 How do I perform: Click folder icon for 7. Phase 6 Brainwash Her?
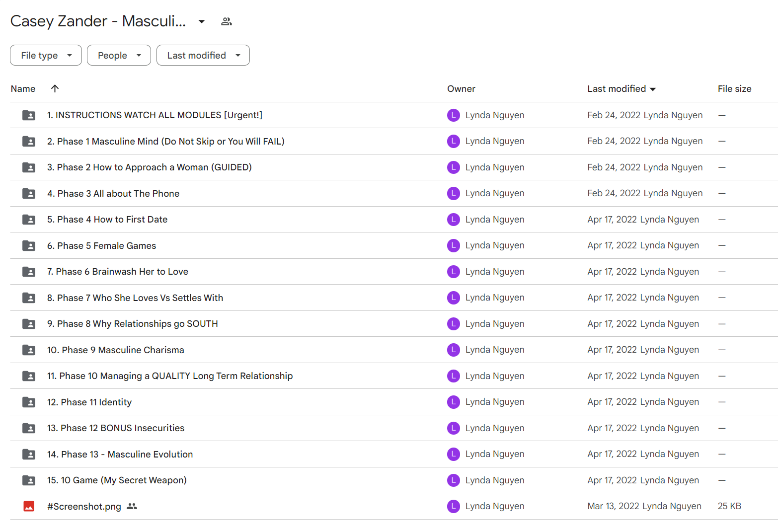click(29, 272)
